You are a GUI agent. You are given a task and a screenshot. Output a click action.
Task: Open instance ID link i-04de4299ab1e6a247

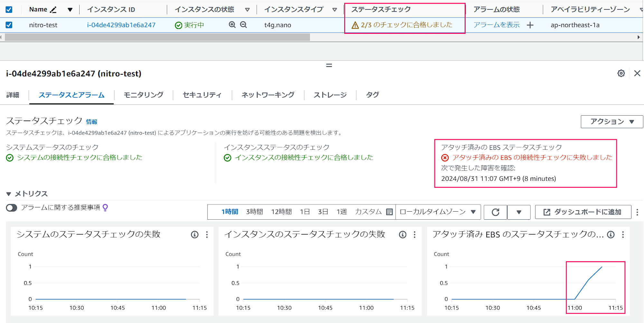point(121,25)
